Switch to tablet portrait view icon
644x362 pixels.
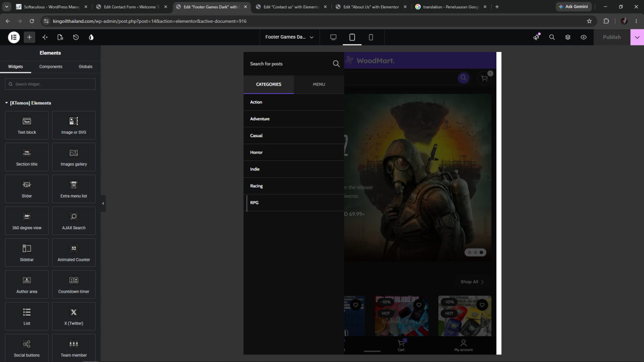point(352,37)
